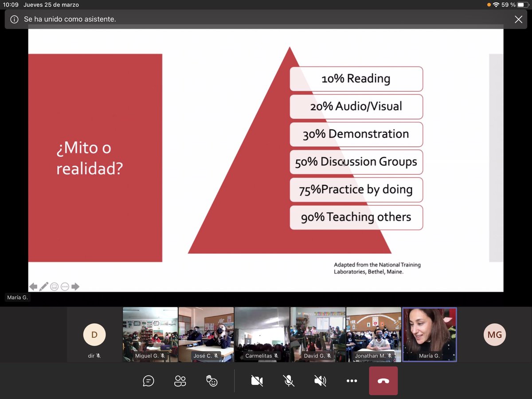Select José C.'s video thumbnail
This screenshot has height=399, width=532.
pos(206,335)
